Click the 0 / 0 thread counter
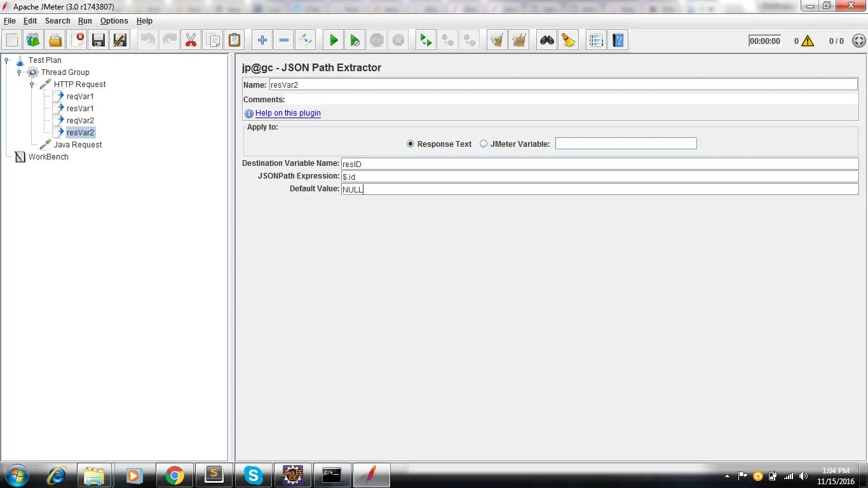This screenshot has width=868, height=488. 836,41
